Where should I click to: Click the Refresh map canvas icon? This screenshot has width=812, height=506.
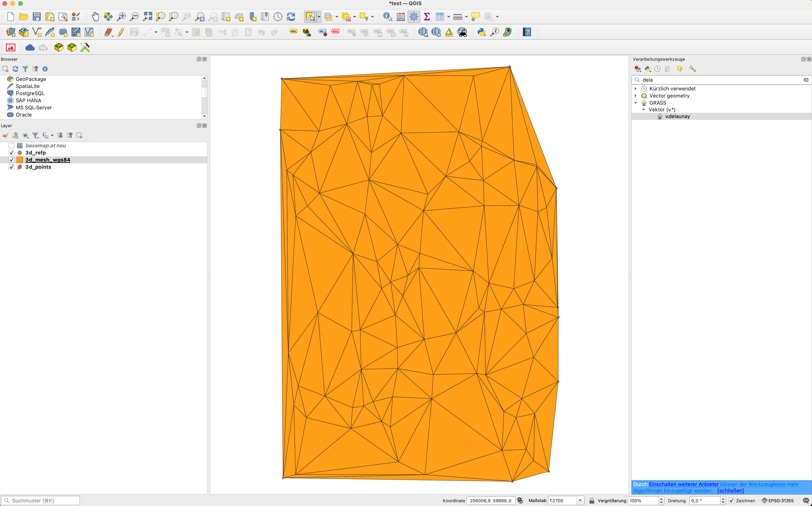click(x=291, y=16)
